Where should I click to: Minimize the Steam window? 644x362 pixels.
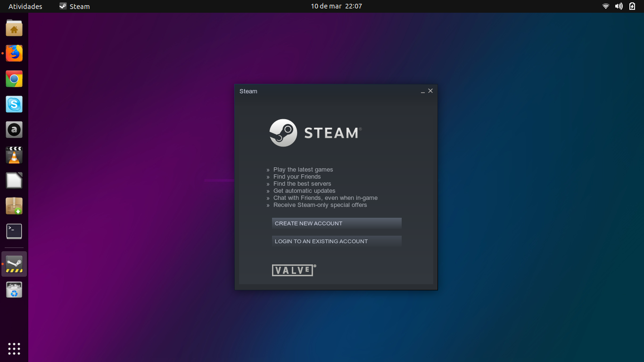[x=423, y=91]
